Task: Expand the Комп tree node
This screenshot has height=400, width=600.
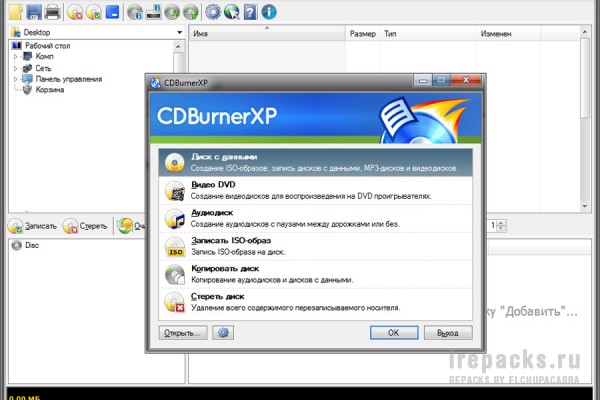Action: 15,57
